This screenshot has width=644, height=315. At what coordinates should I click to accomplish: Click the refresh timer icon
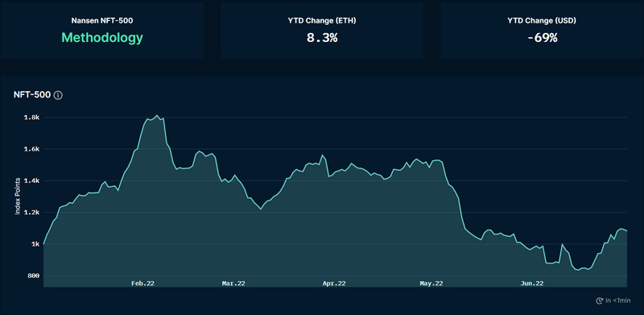pyautogui.click(x=599, y=301)
